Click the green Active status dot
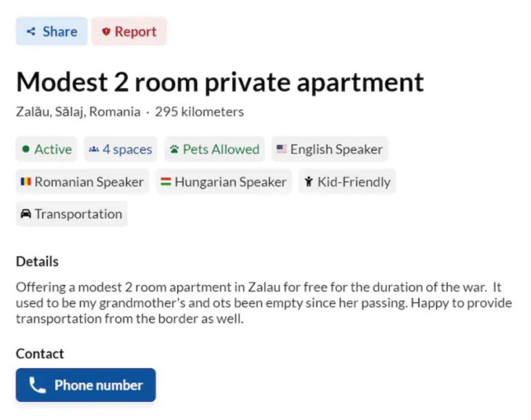This screenshot has height=420, width=531. pos(26,150)
